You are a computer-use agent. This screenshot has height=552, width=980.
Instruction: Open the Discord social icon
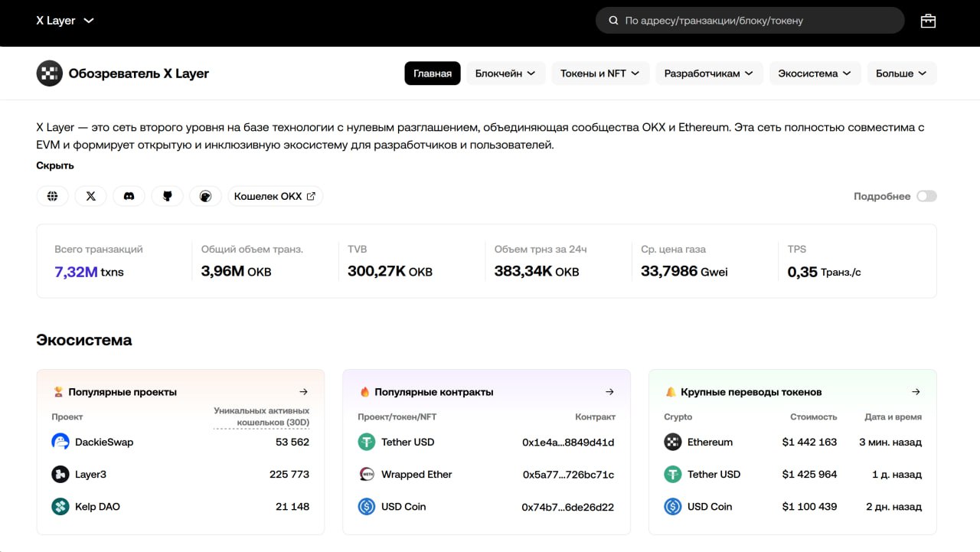(129, 196)
